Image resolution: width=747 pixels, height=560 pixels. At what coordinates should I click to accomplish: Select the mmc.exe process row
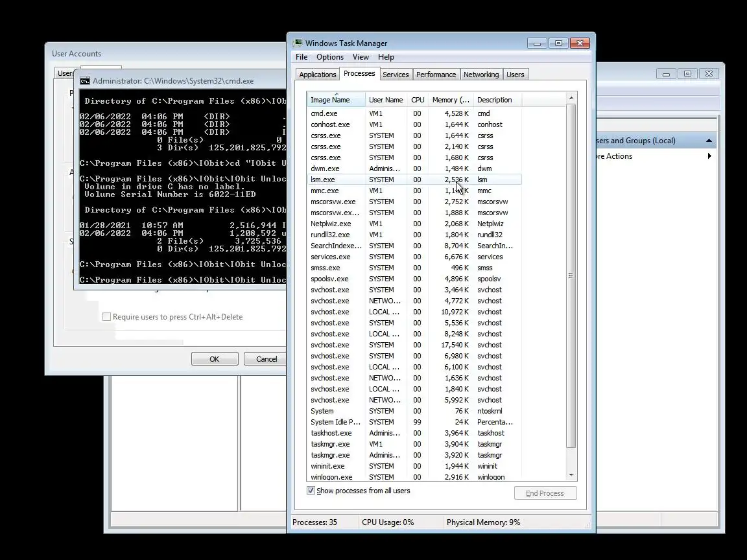click(x=414, y=191)
